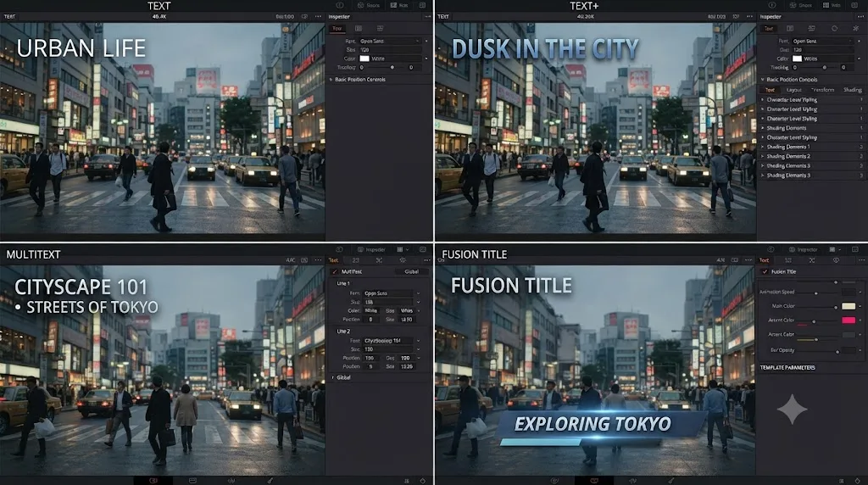Click Inspector button in MULTITEXT header
Screen dimensions: 868x485
tap(371, 249)
